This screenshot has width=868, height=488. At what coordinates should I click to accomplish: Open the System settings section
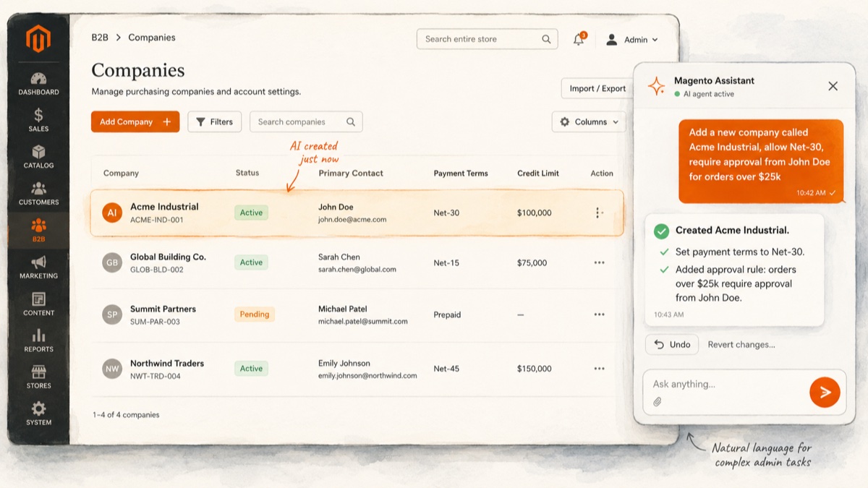click(38, 414)
